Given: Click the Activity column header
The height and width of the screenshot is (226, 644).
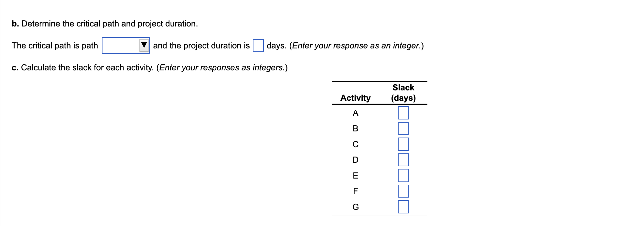Looking at the screenshot, I should coord(356,98).
